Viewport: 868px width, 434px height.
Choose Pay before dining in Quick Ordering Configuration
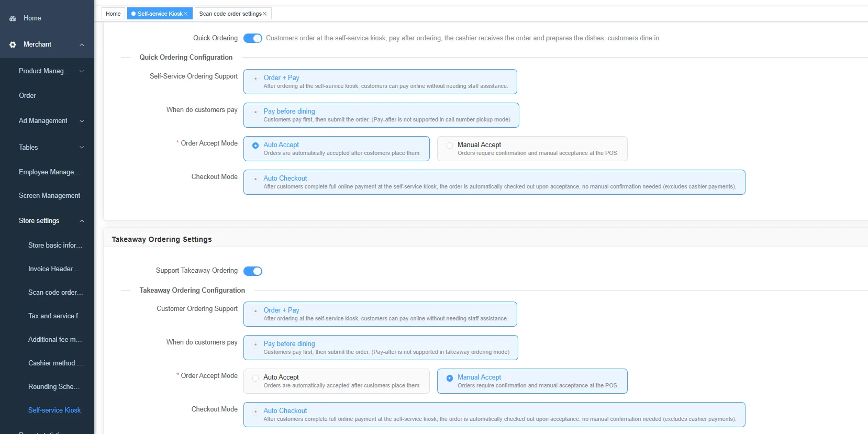(x=381, y=115)
